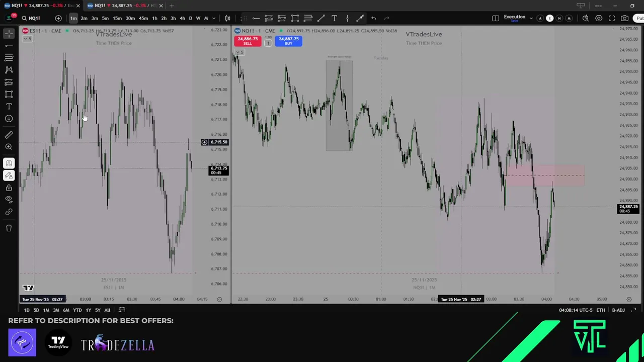Click the blue BUY 24,887.75 button

point(288,41)
